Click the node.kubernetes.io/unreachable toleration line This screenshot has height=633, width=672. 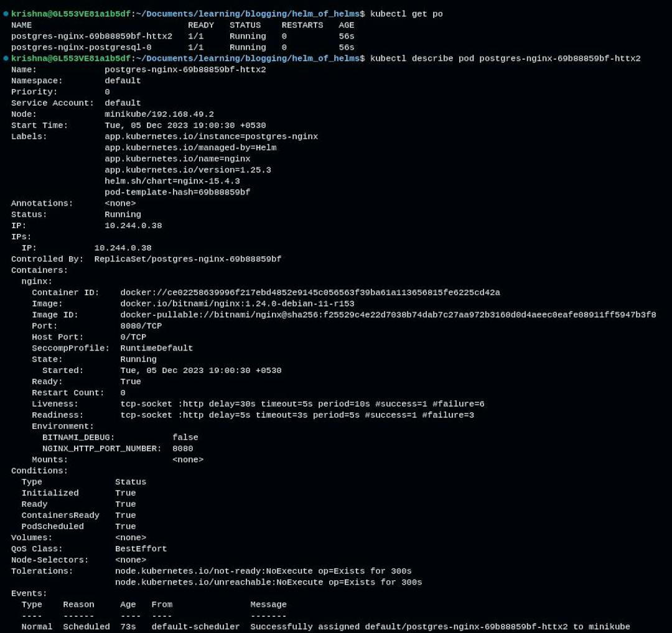click(268, 583)
